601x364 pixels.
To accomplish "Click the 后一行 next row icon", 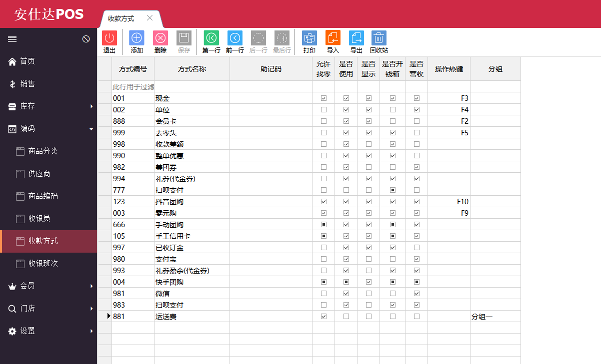I will 258,38.
